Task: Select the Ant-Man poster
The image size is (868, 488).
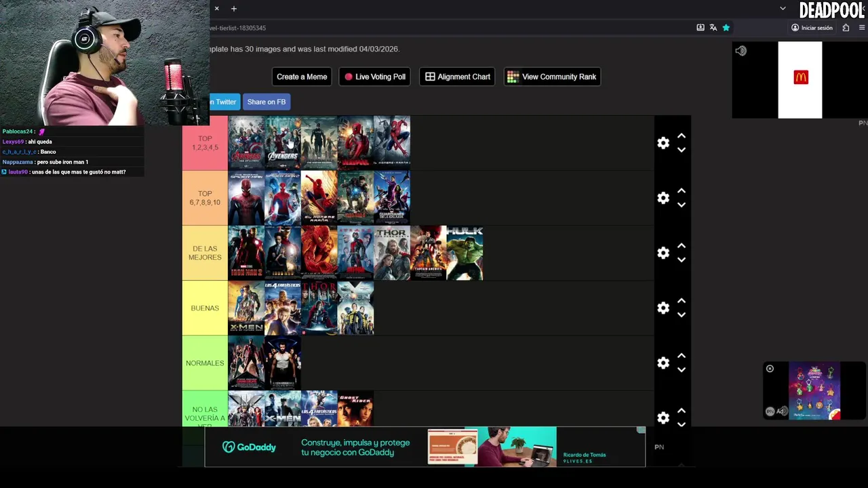Action: (x=355, y=252)
